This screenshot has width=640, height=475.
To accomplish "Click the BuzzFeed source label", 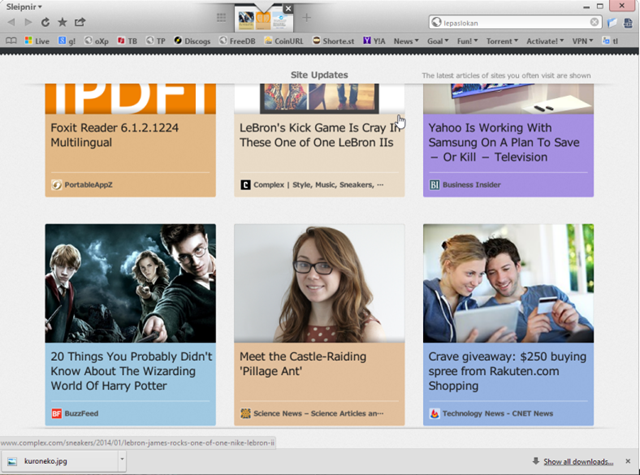I will (75, 413).
